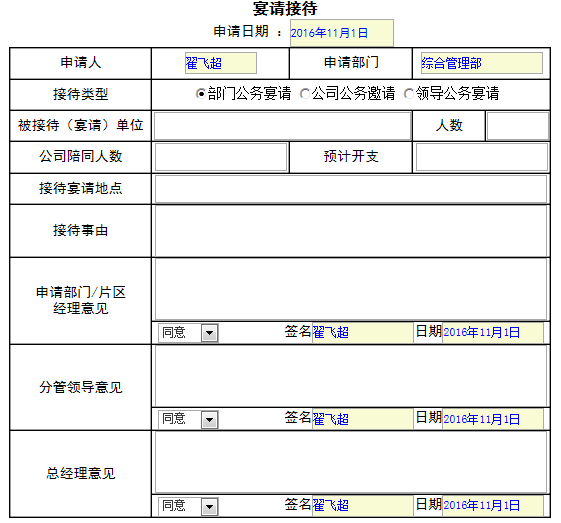The height and width of the screenshot is (523, 561).
Task: Open 同意 dropdown under 申请部门/片区经理意见
Action: [x=189, y=333]
